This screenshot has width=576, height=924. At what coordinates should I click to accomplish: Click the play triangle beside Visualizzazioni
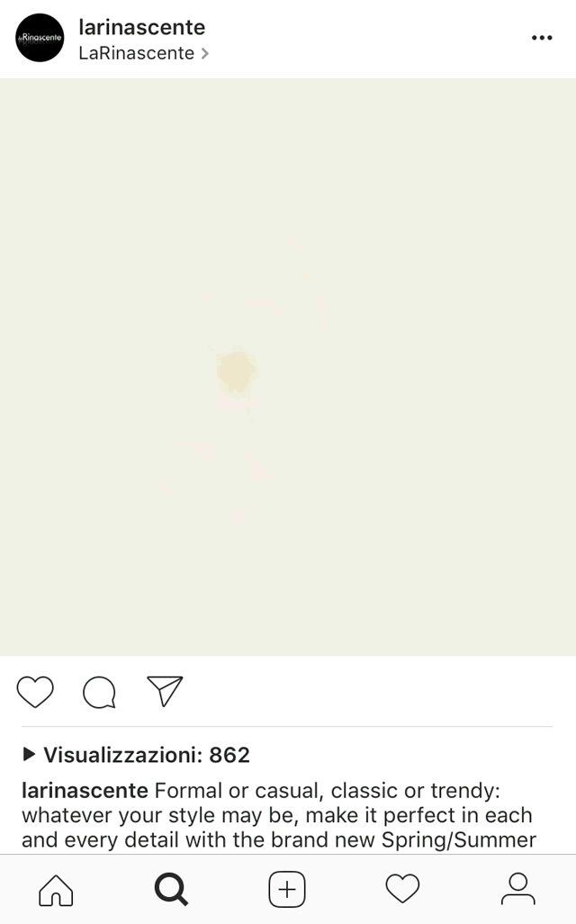pyautogui.click(x=29, y=754)
